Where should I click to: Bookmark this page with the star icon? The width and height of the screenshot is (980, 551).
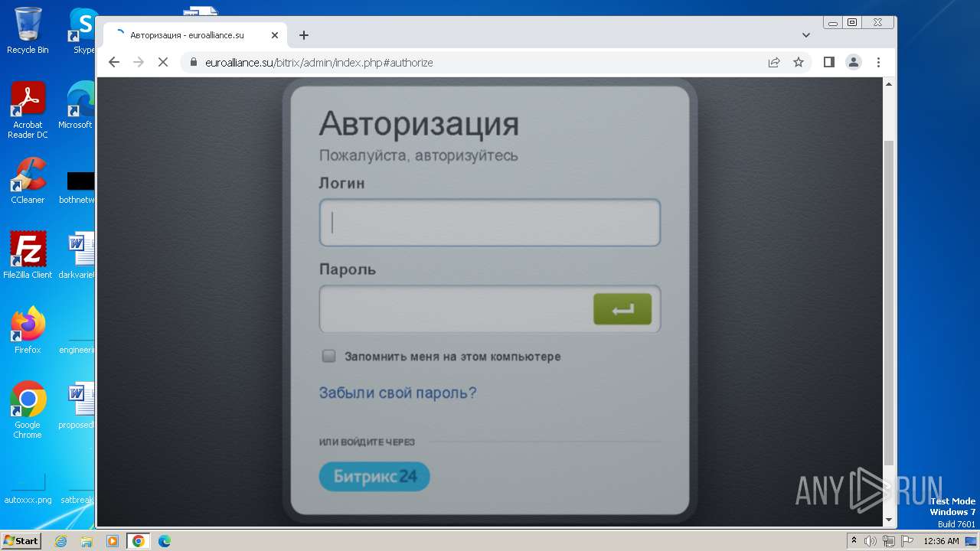point(799,63)
